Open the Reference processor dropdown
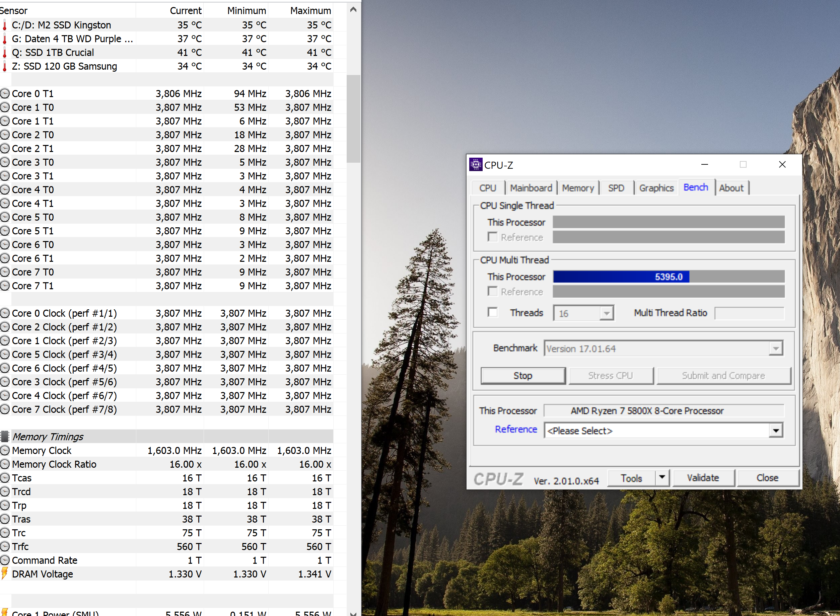The image size is (840, 616). tap(776, 431)
